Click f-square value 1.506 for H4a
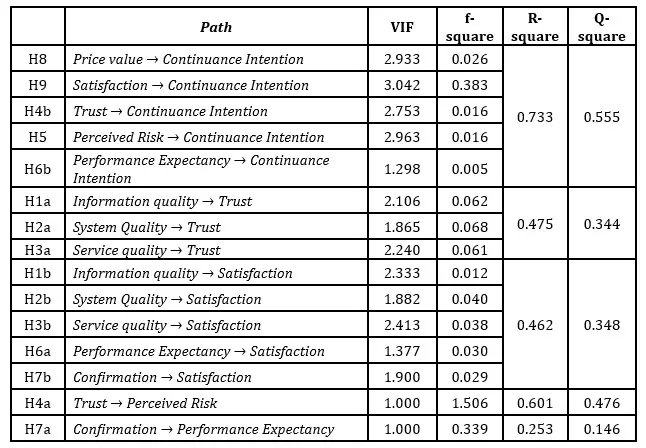The width and height of the screenshot is (646, 448). [x=470, y=403]
